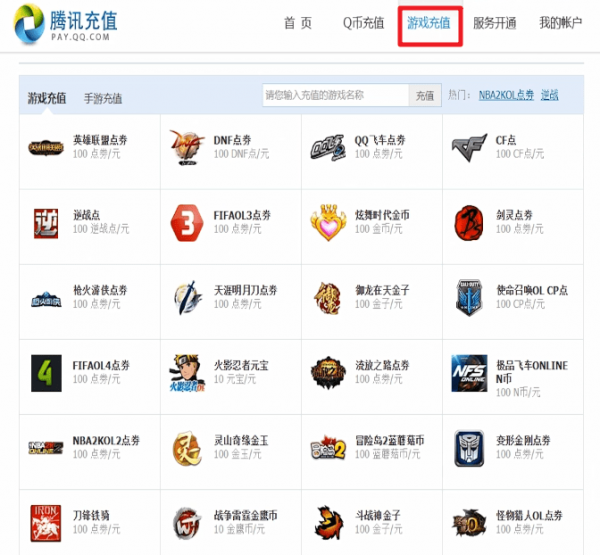Open the 逆战 hot link
The width and height of the screenshot is (600, 555).
(x=549, y=95)
